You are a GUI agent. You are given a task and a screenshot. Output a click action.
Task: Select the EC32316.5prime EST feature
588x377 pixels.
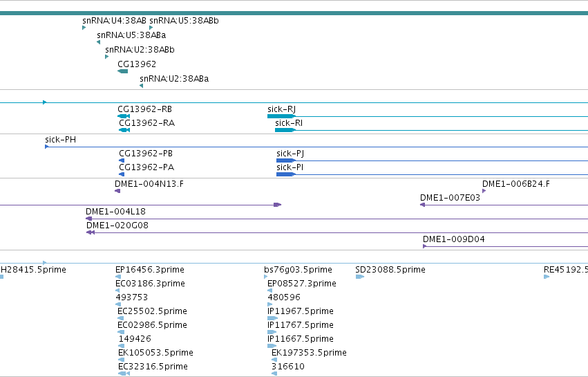124,374
